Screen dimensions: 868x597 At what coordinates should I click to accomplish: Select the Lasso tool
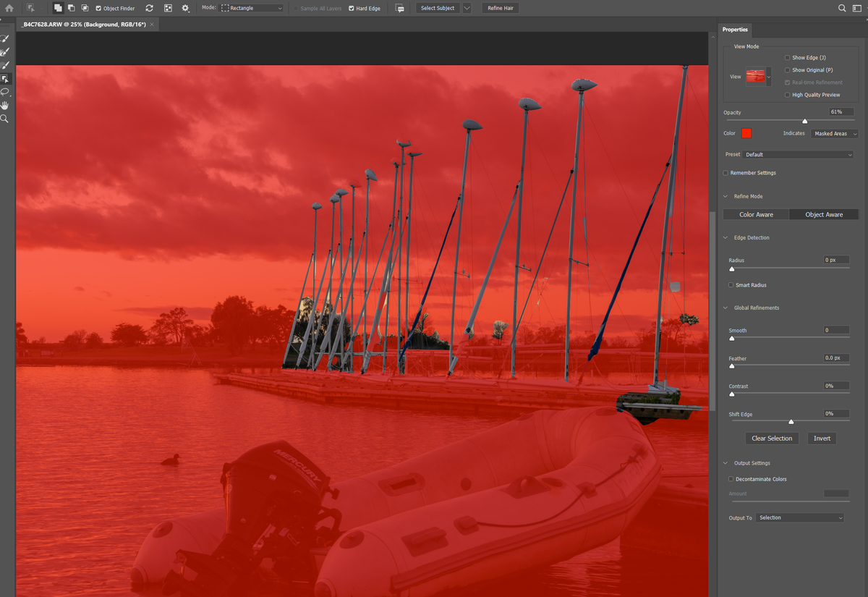[x=5, y=92]
